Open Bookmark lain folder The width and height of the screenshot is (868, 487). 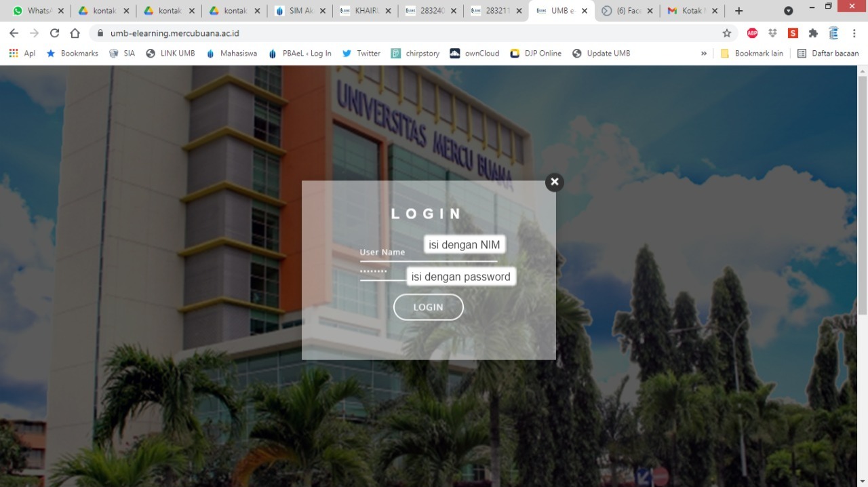pos(751,53)
